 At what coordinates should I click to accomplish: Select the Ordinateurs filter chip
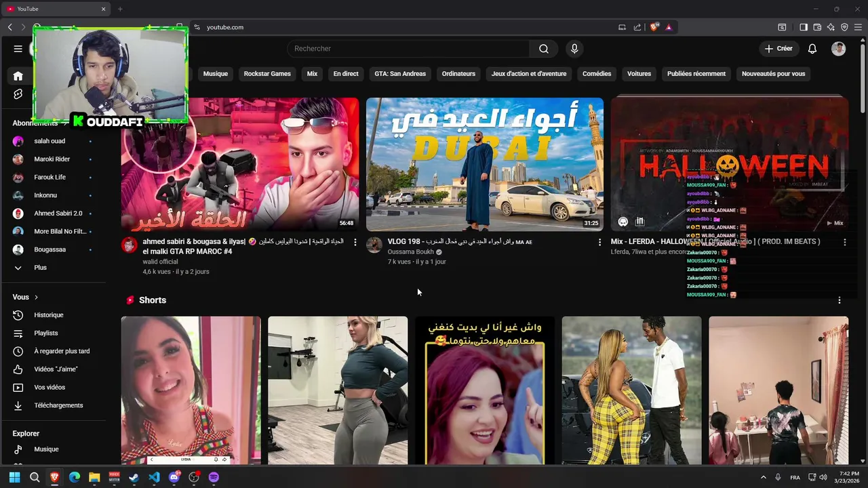[x=458, y=74]
